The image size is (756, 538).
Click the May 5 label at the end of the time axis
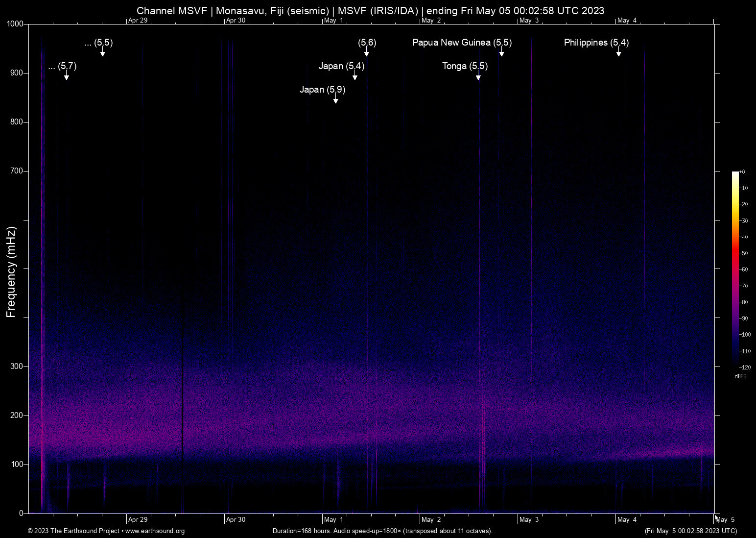tap(725, 519)
